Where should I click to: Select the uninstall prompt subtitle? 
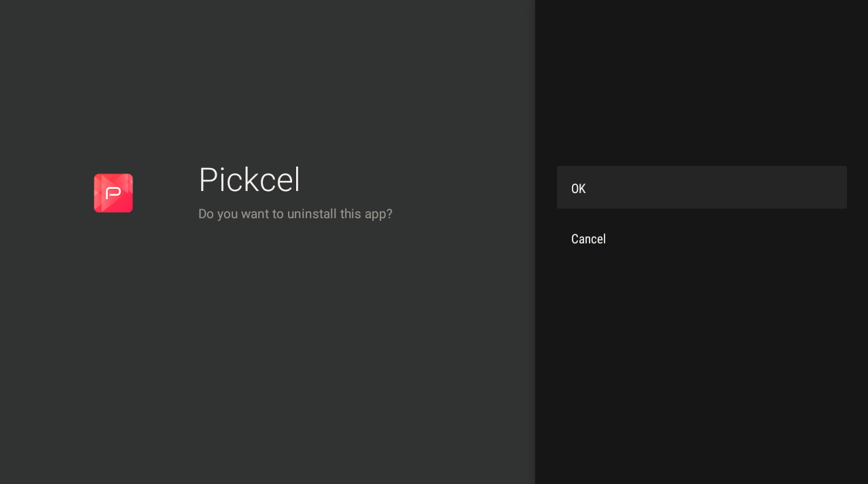click(295, 214)
